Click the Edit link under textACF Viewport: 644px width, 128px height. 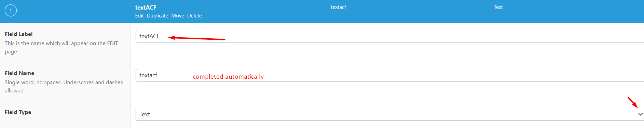coord(139,16)
